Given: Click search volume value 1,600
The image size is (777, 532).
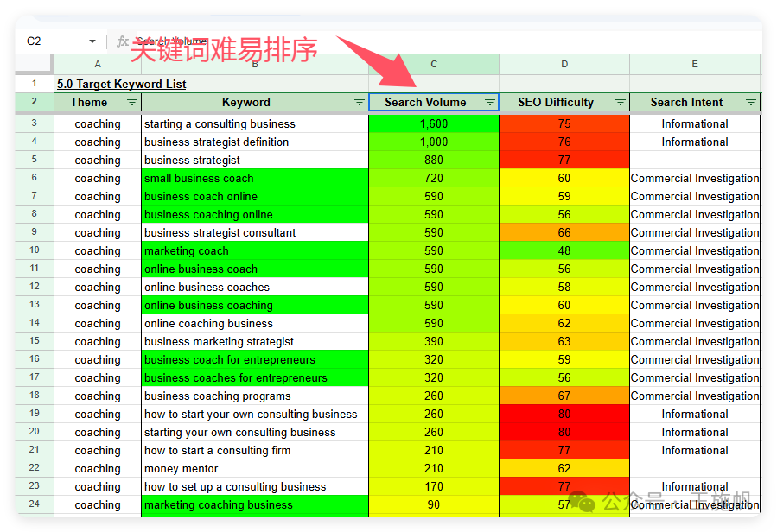Looking at the screenshot, I should (434, 123).
